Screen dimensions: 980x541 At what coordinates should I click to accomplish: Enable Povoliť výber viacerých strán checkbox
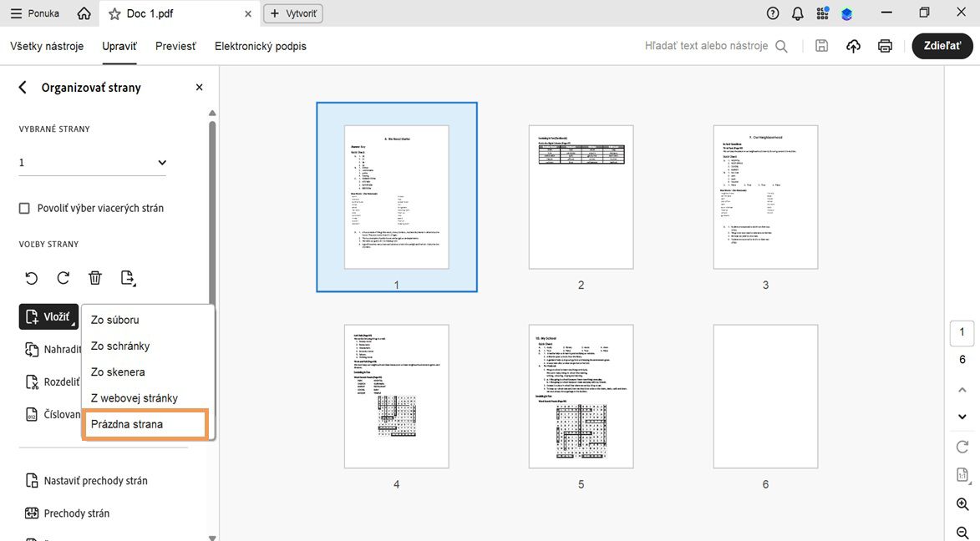click(24, 208)
